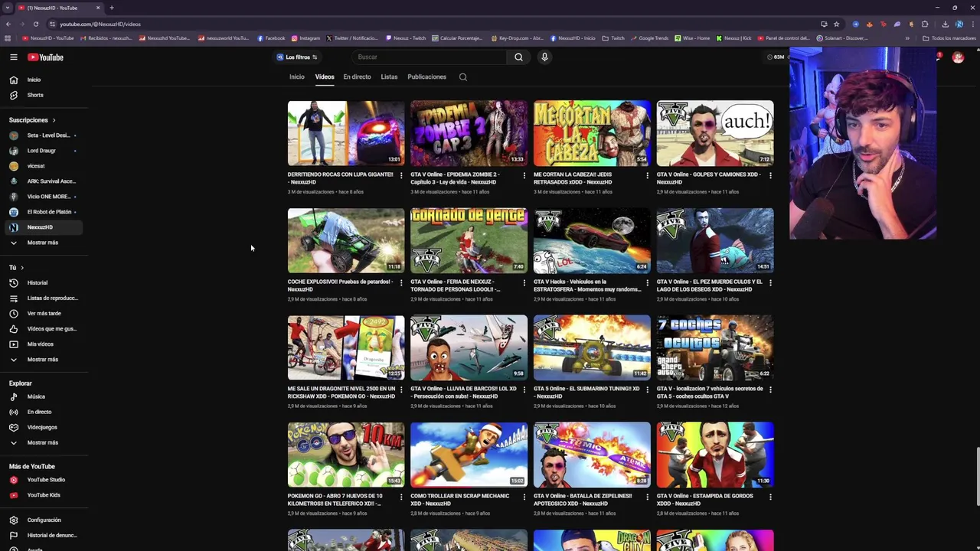Viewport: 980px width, 551px height.
Task: Open the Facebook bookmark
Action: click(272, 38)
